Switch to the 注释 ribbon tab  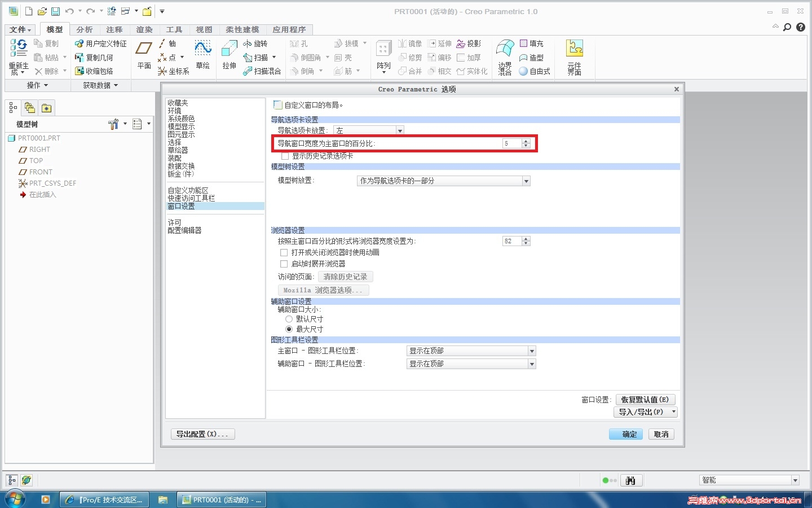click(114, 29)
